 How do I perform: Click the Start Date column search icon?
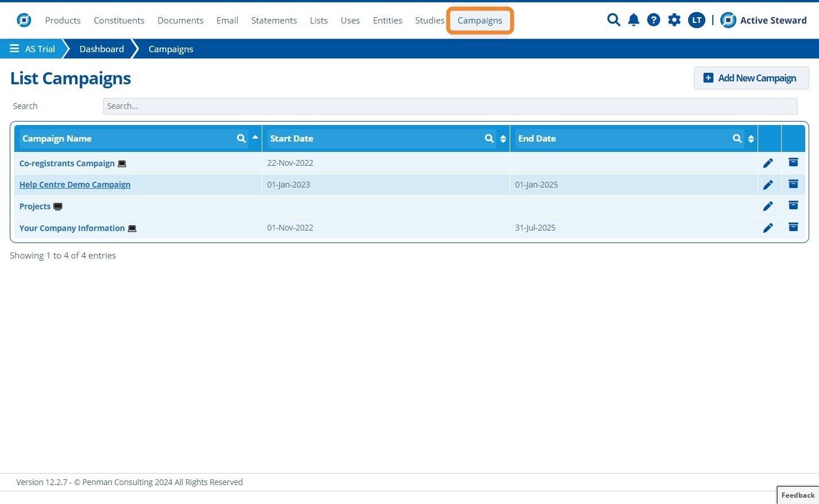point(489,138)
